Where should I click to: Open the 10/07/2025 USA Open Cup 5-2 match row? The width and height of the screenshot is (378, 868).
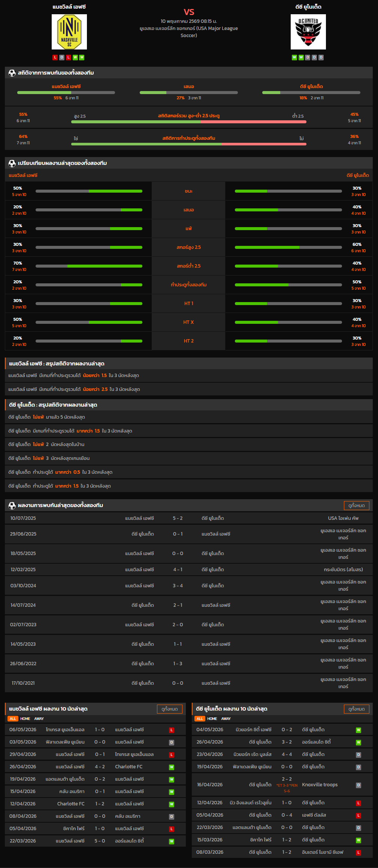click(189, 518)
